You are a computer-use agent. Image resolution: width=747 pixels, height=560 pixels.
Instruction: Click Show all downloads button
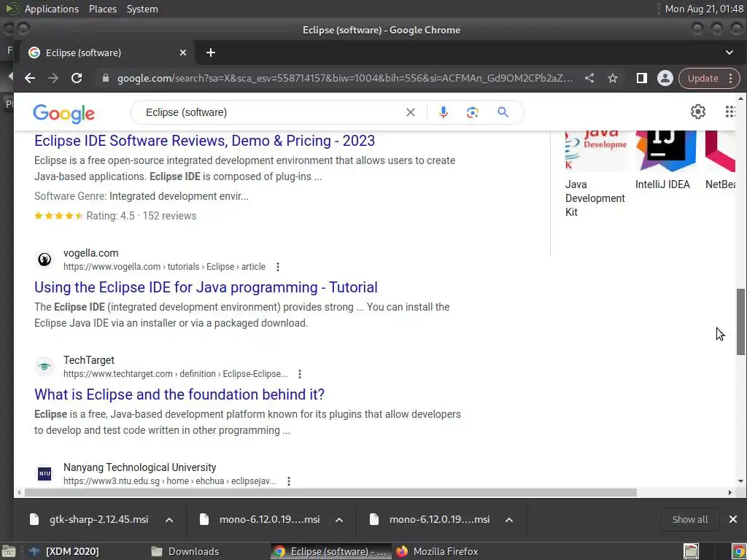[689, 519]
